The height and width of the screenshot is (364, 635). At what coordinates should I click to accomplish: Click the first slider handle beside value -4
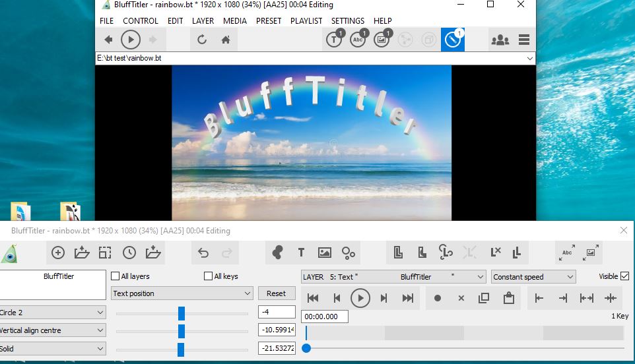point(182,313)
